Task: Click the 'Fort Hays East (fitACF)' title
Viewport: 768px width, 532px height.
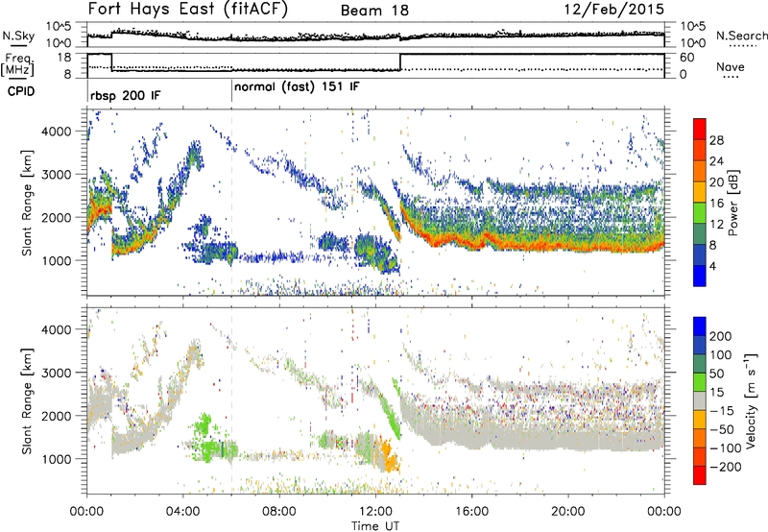Action: pyautogui.click(x=187, y=10)
